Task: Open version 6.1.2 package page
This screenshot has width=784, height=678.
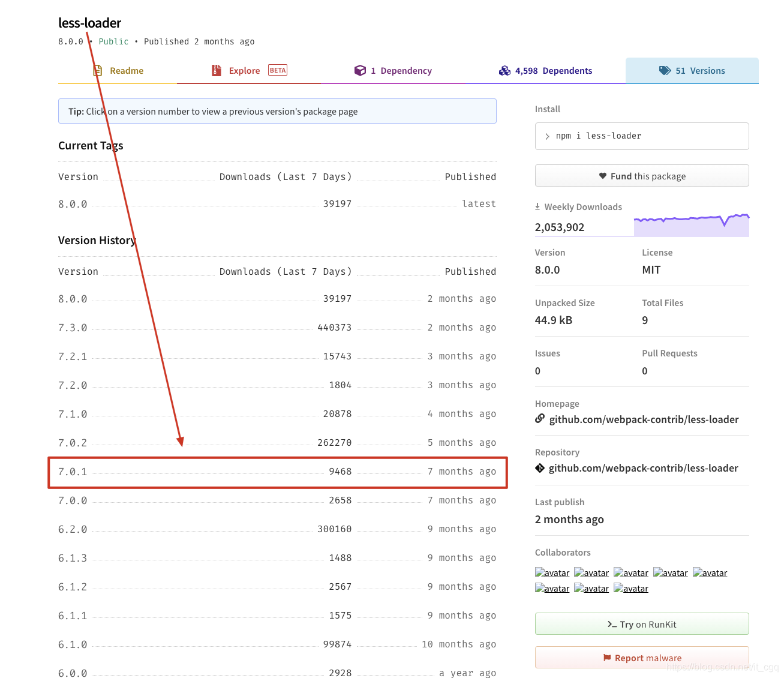Action: (x=73, y=587)
